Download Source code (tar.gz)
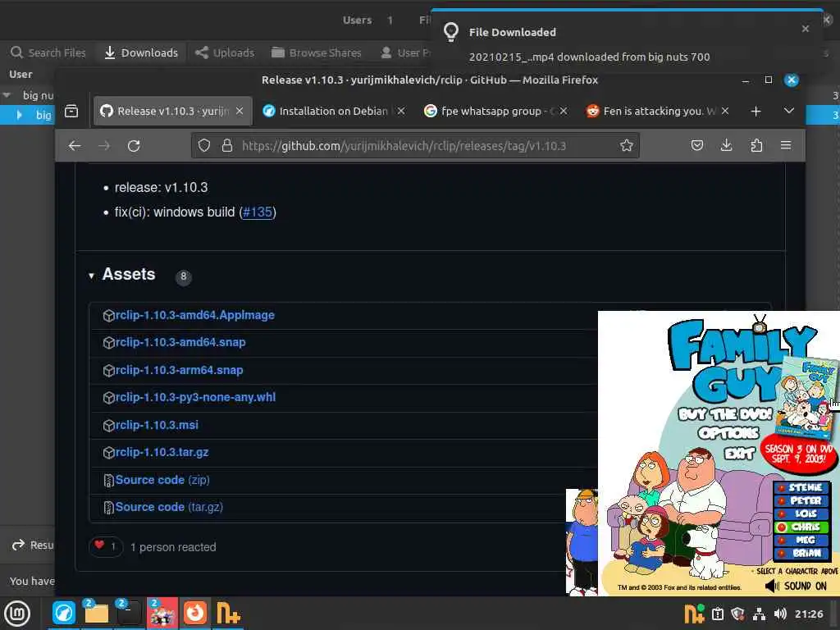This screenshot has width=840, height=630. pos(169,507)
